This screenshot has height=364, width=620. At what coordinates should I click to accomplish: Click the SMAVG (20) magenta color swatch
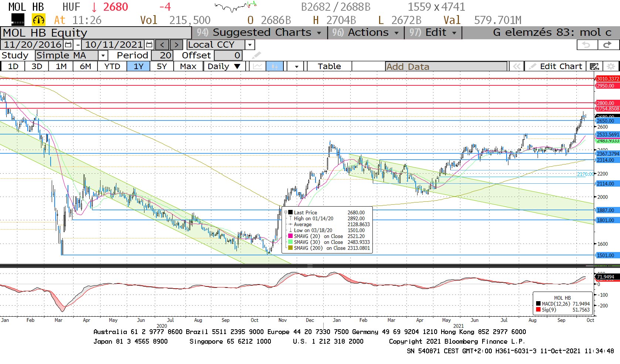(290, 236)
